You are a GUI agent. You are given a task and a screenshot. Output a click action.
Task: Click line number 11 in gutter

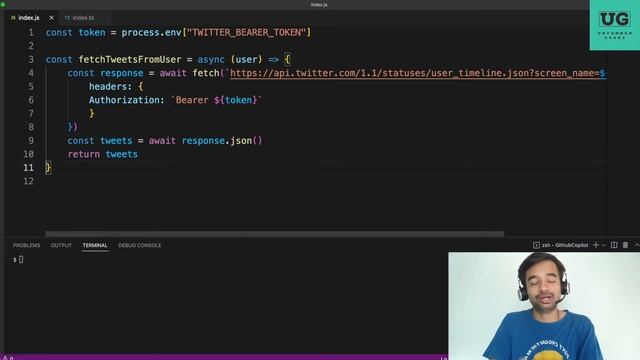(x=29, y=168)
